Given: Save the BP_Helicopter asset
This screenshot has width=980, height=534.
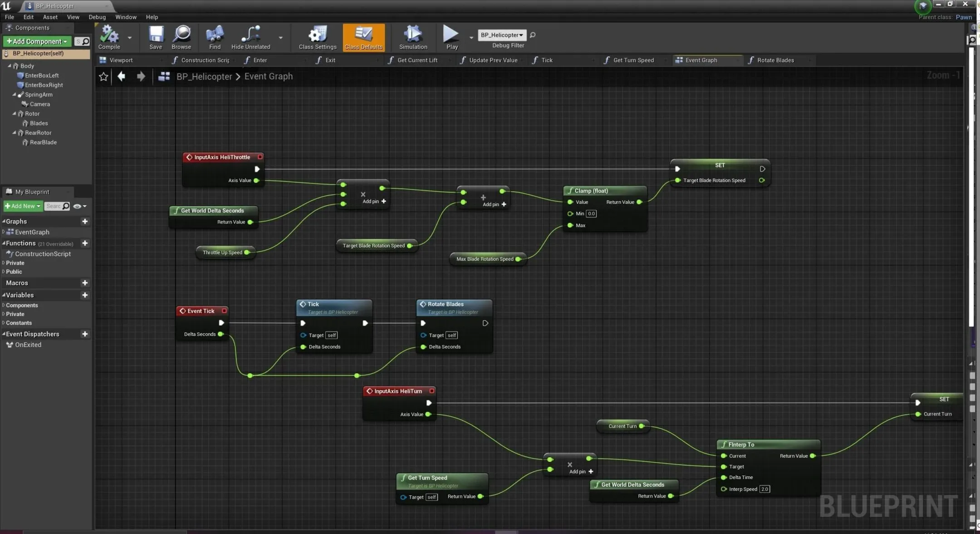Looking at the screenshot, I should point(156,37).
